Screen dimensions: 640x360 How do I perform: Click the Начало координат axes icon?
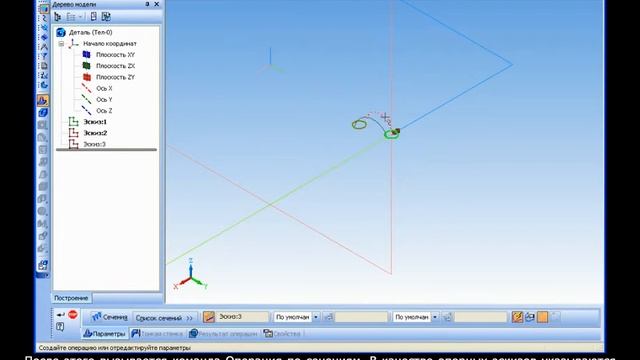[73, 43]
